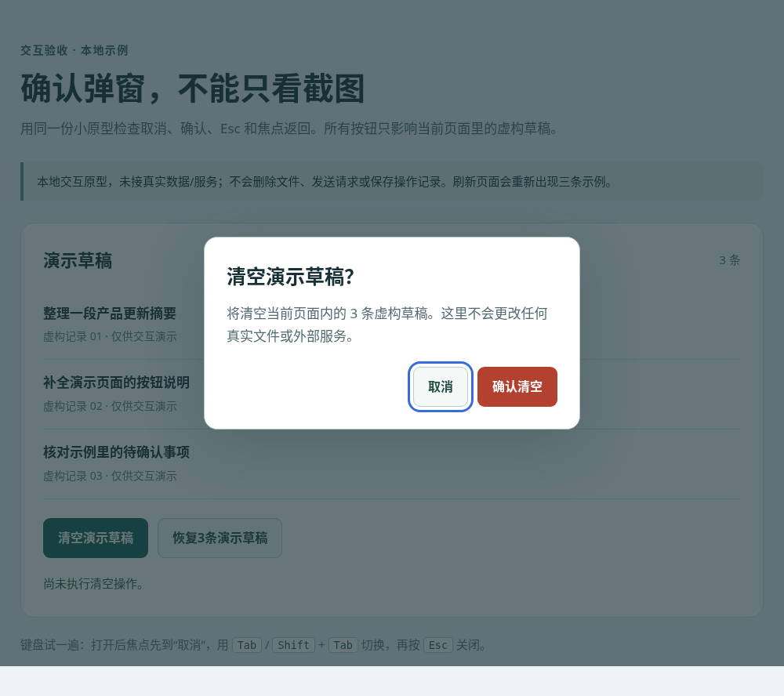The height and width of the screenshot is (696, 784).
Task: Click the subtitle 虚构记录 03 · 仅供交互演示
Action: tap(110, 476)
